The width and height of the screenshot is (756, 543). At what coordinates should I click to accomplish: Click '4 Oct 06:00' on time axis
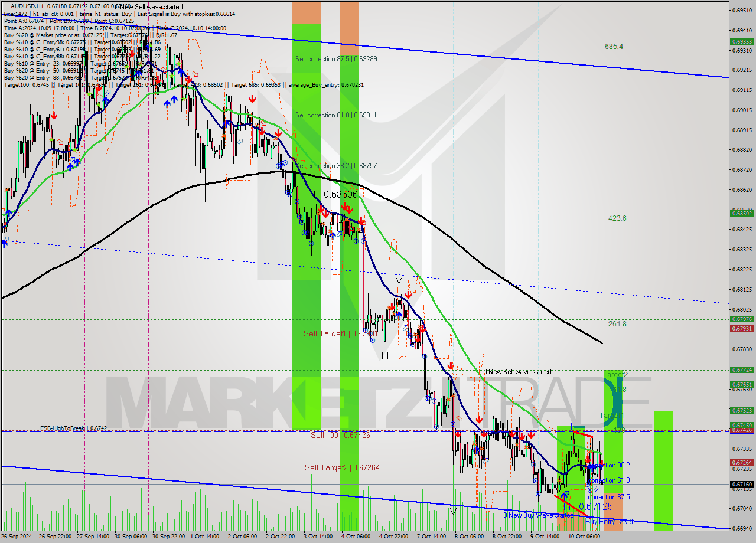[x=357, y=537]
